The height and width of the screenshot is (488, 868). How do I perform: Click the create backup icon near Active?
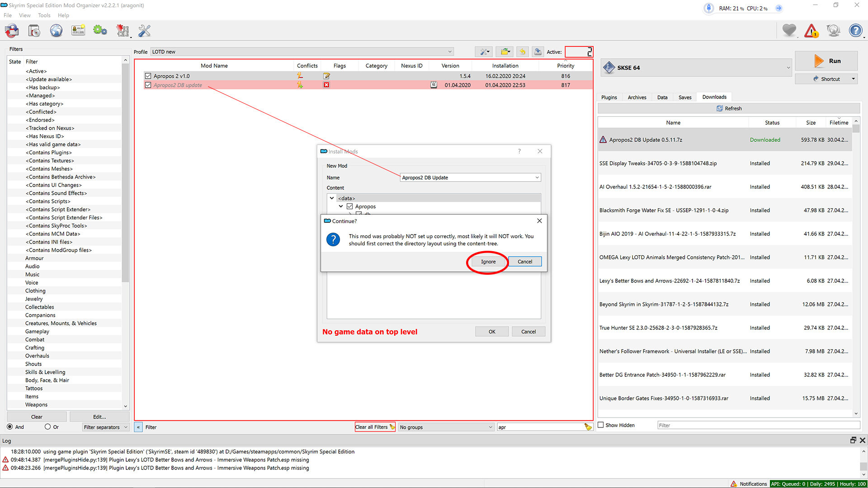[x=538, y=52]
